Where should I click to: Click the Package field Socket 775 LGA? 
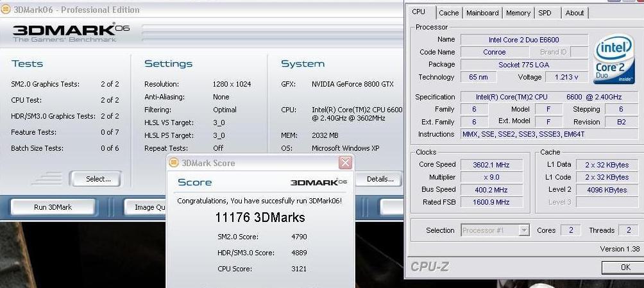pos(523,65)
